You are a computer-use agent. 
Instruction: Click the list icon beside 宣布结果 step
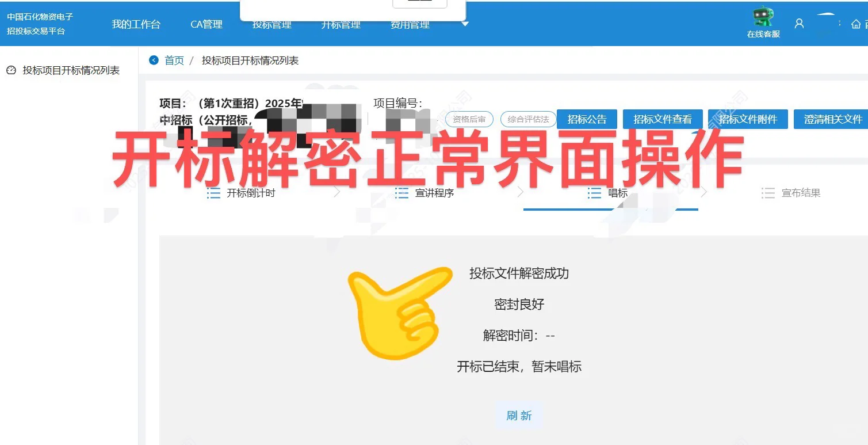pyautogui.click(x=768, y=193)
